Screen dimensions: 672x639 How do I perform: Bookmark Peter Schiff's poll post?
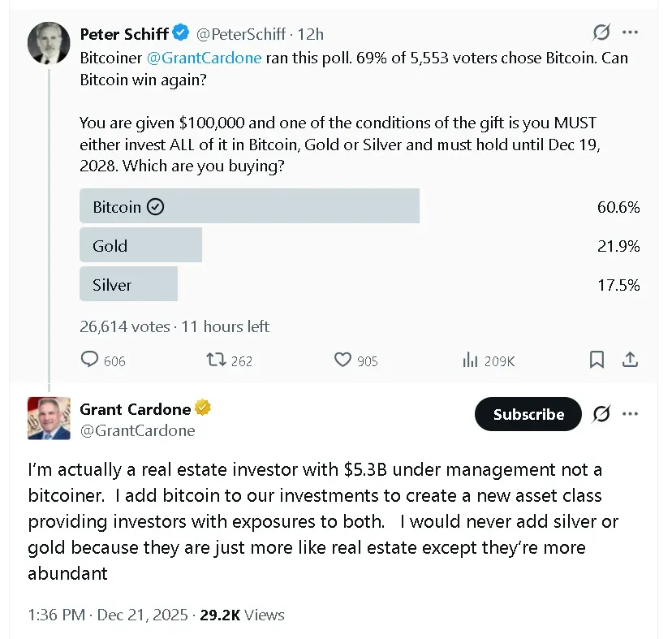pos(597,360)
